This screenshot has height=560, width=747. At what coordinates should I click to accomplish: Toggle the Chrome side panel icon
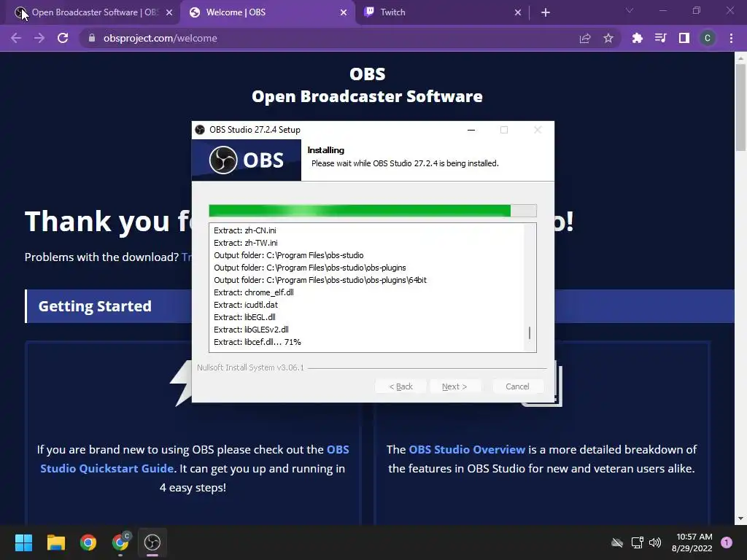684,38
